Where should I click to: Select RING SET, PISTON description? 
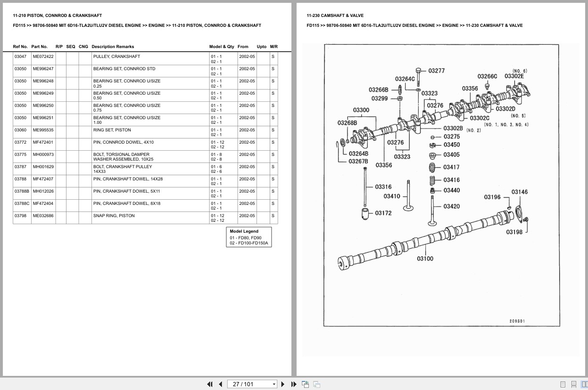[x=112, y=130]
